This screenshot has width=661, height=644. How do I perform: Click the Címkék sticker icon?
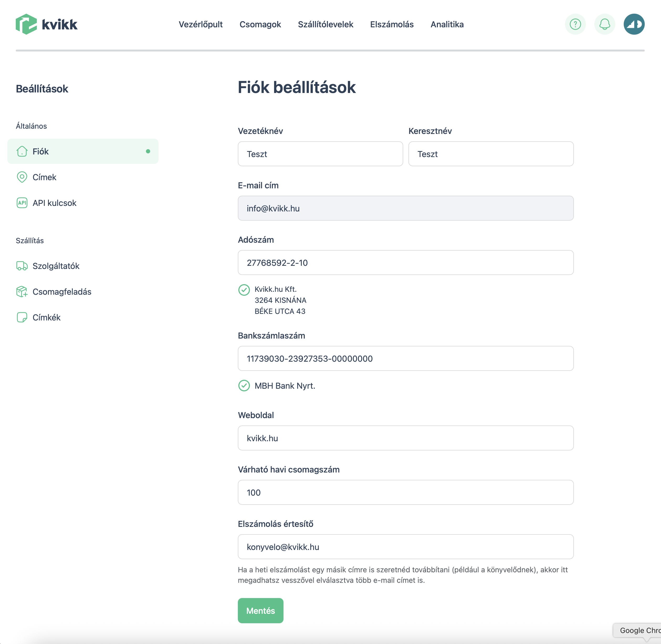tap(22, 317)
